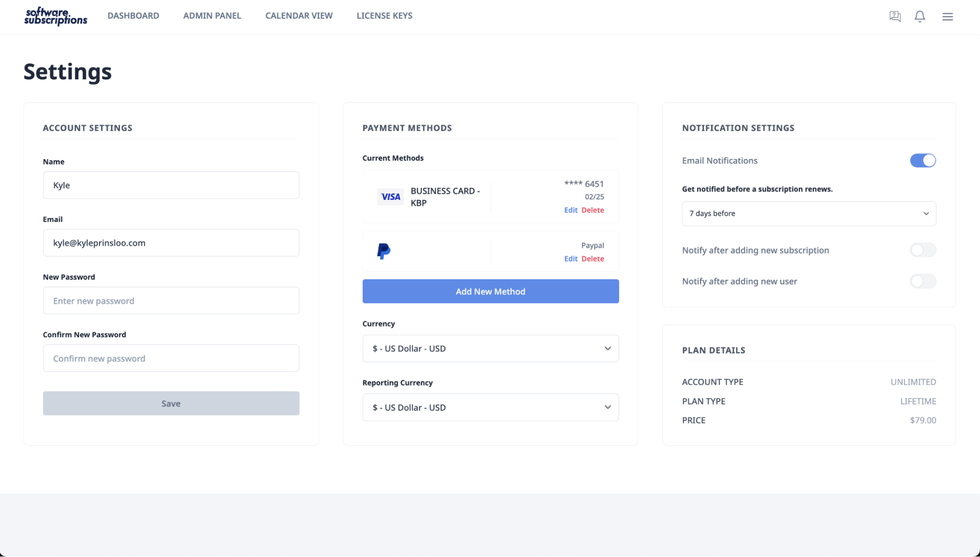Click the PayPal logo icon
This screenshot has width=980, height=557.
(x=384, y=251)
